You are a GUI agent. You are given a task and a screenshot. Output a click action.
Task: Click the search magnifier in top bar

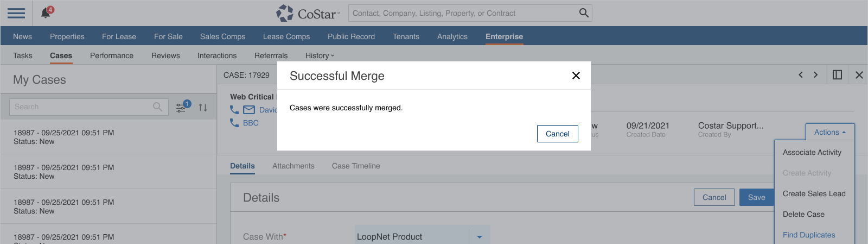(584, 13)
